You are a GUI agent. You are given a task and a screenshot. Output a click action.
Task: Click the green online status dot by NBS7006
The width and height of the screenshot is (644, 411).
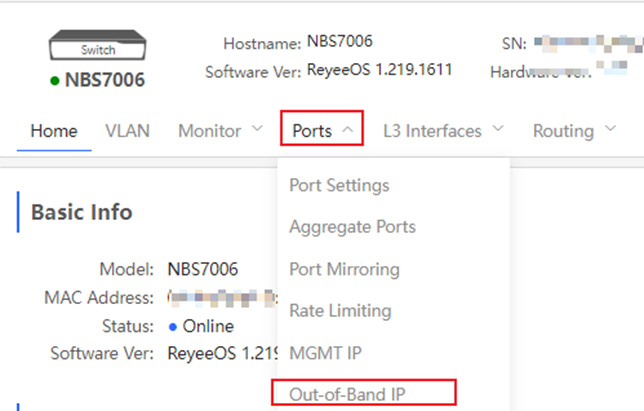(x=55, y=80)
